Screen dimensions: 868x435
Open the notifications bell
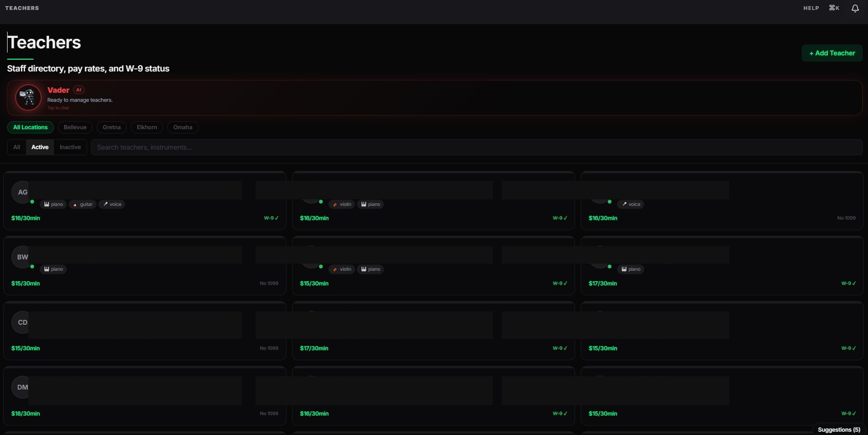[x=855, y=9]
